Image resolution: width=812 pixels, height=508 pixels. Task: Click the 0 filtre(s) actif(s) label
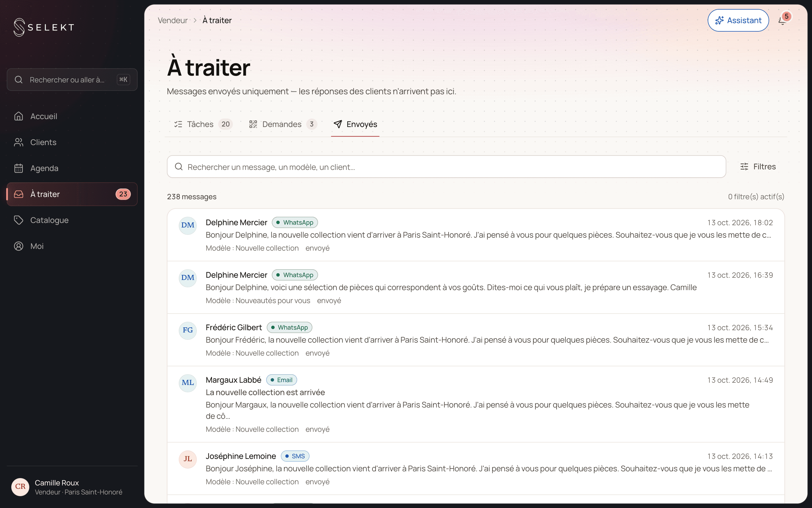(x=756, y=196)
